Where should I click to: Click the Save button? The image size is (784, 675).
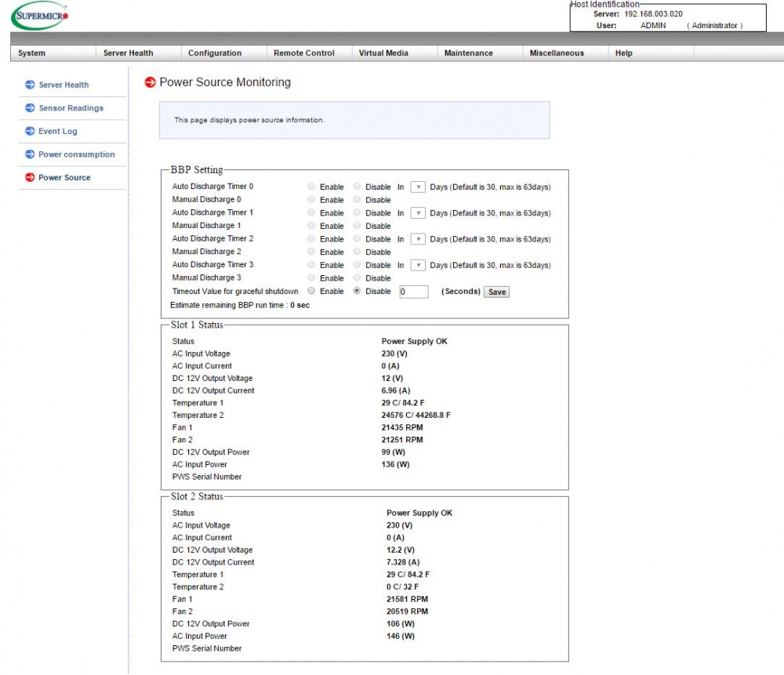click(496, 292)
